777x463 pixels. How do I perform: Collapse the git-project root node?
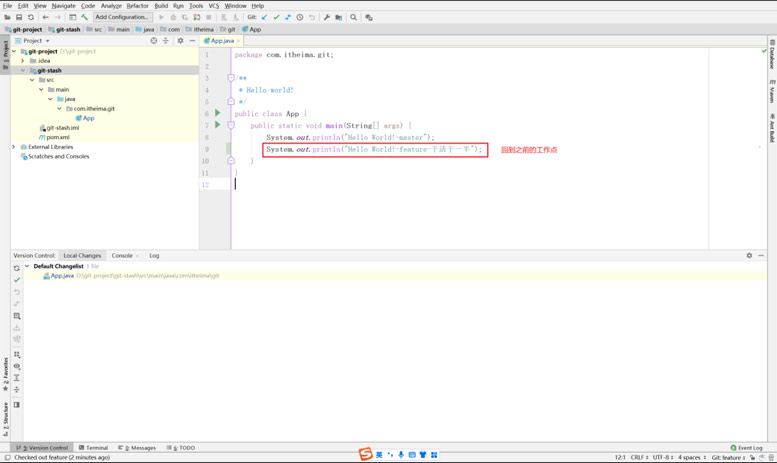pos(14,51)
